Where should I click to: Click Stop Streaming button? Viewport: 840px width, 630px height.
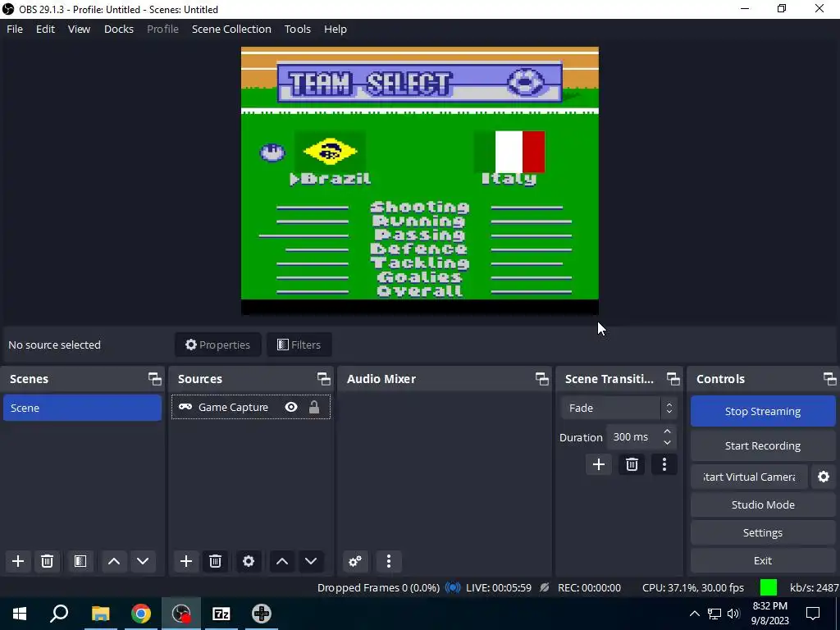(763, 411)
